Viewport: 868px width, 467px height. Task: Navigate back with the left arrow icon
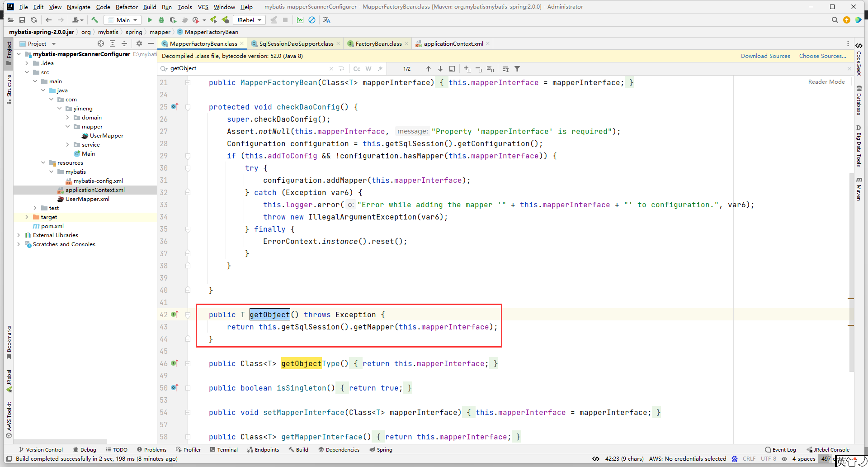tap(49, 20)
